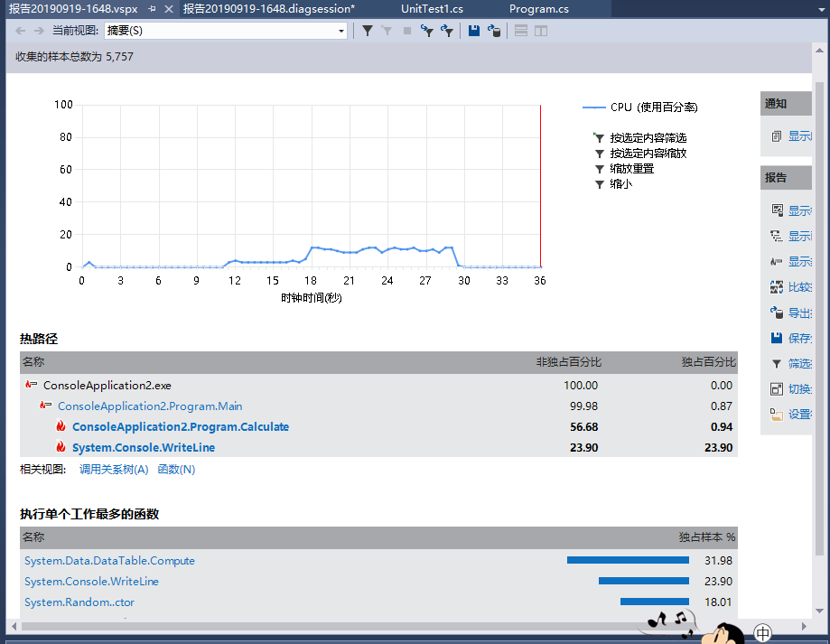Click the toggle view icon beside 切换
The width and height of the screenshot is (830, 644).
777,389
